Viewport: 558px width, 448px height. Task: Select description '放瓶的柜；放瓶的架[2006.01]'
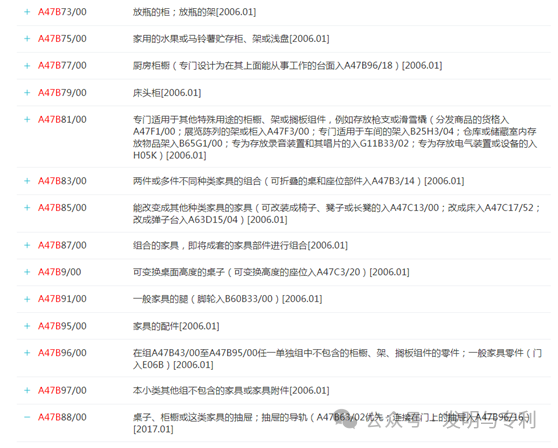pos(194,12)
